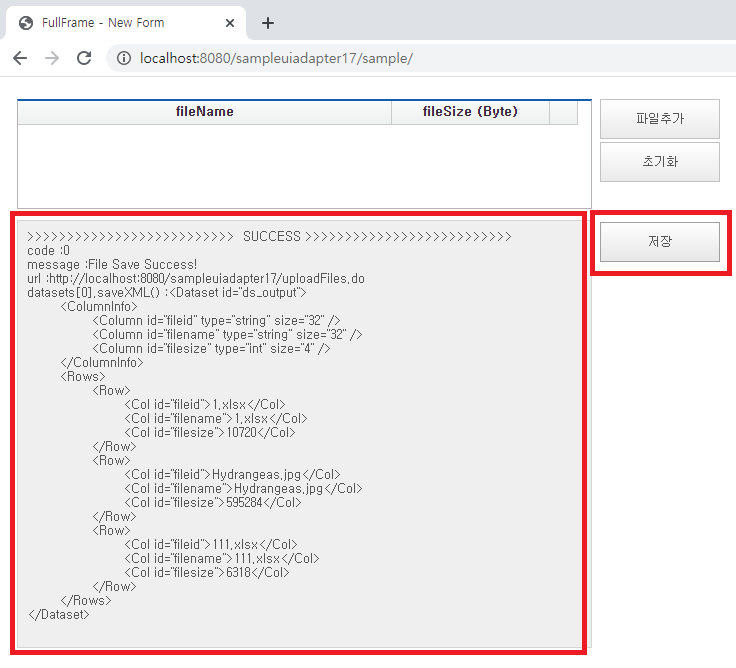This screenshot has height=668, width=736.
Task: Select the FullFrame - New Form tab
Action: pyautogui.click(x=110, y=23)
